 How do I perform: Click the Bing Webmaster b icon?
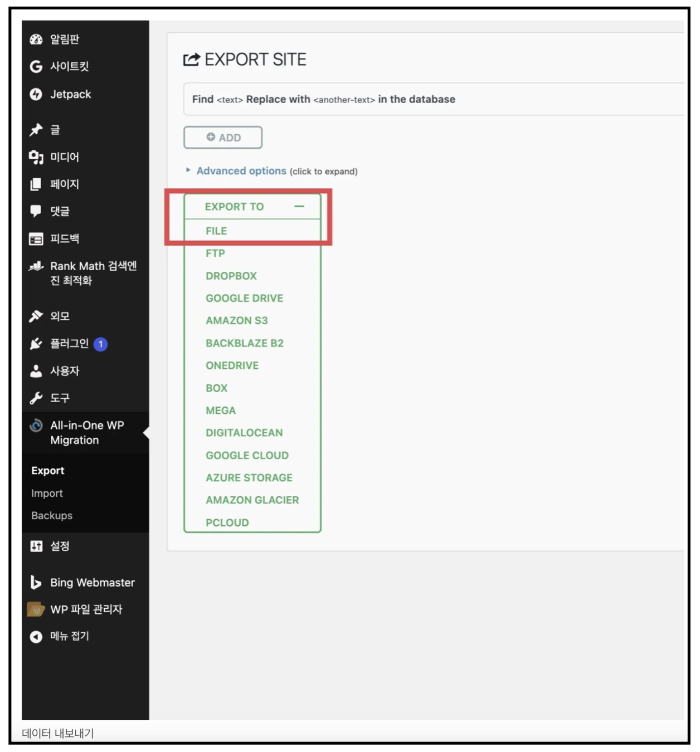36,582
